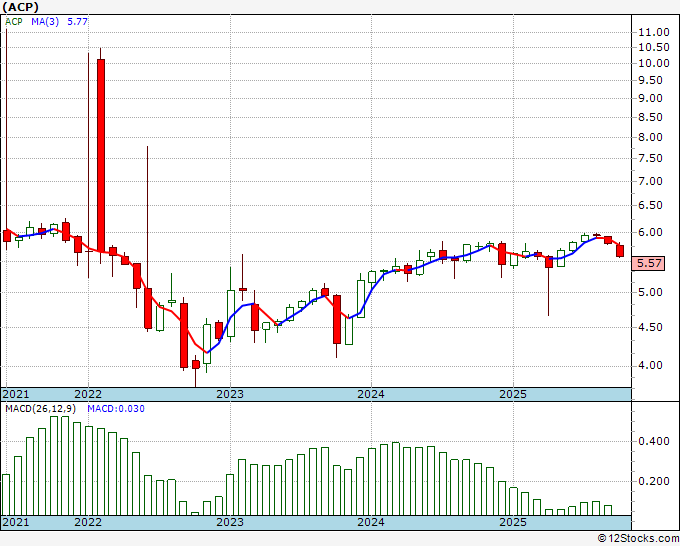Click the 9.50 price axis label
This screenshot has width=680, height=546.
pos(650,80)
